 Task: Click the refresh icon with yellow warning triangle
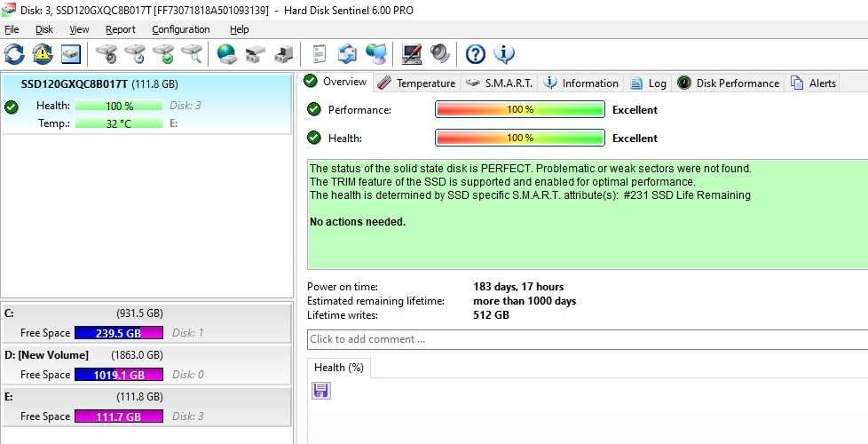pyautogui.click(x=43, y=54)
